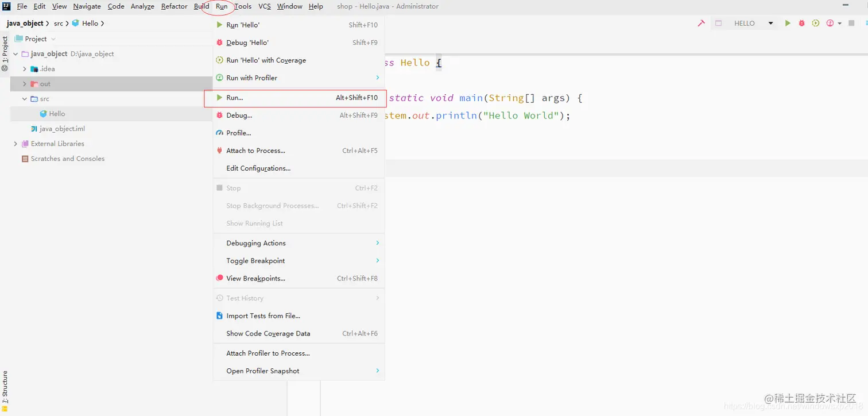Choose Run 'Hello' with Coverage
This screenshot has height=416, width=868.
coord(299,60)
